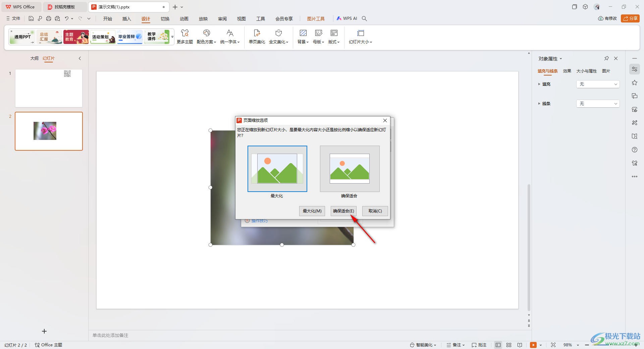Select the Ensure Fit (确保适合) image option
Viewport: 644px width, 349px height.
(350, 169)
